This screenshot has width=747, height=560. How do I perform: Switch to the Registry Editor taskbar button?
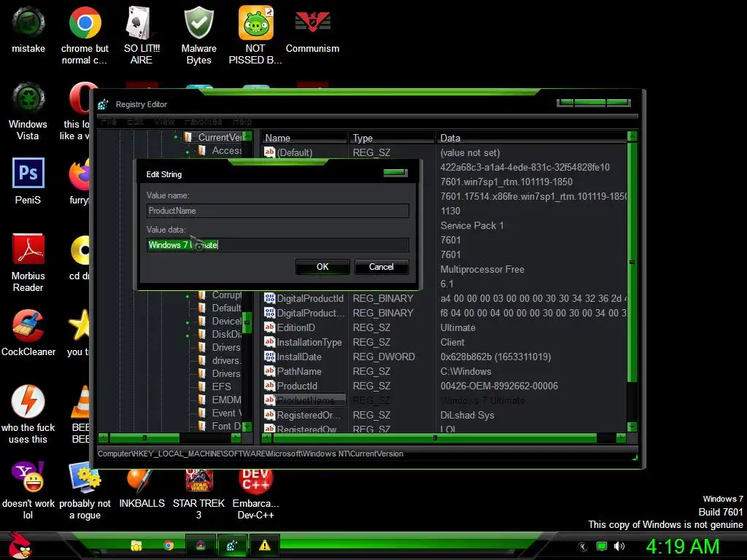click(x=233, y=545)
